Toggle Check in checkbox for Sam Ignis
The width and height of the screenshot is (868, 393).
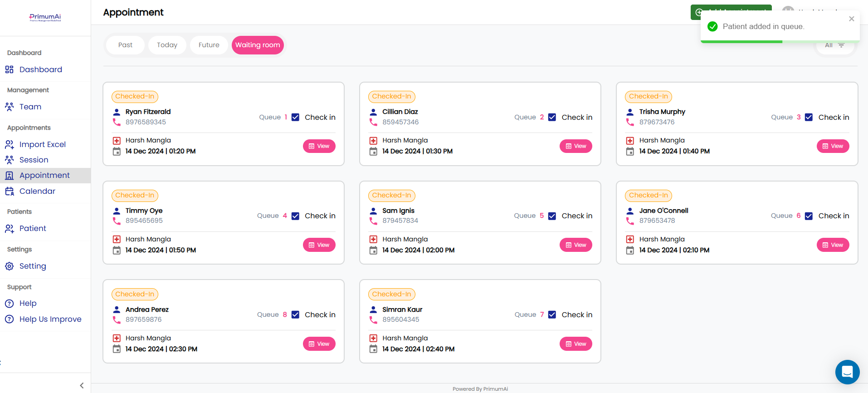coord(552,216)
